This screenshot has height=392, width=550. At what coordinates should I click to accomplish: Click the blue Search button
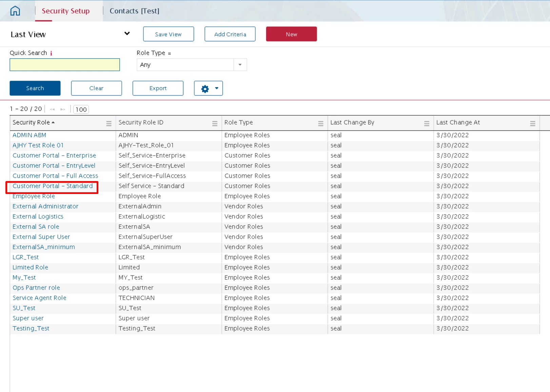(x=35, y=88)
